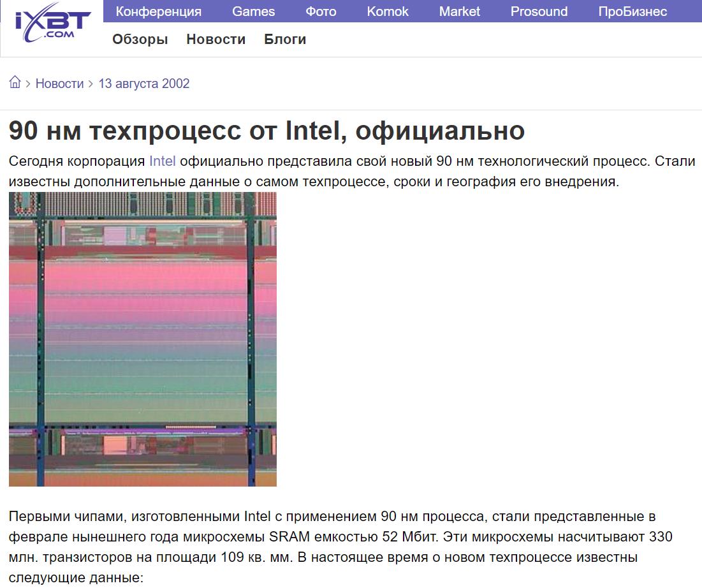Open the Komok section
702x588 pixels.
pyautogui.click(x=387, y=11)
